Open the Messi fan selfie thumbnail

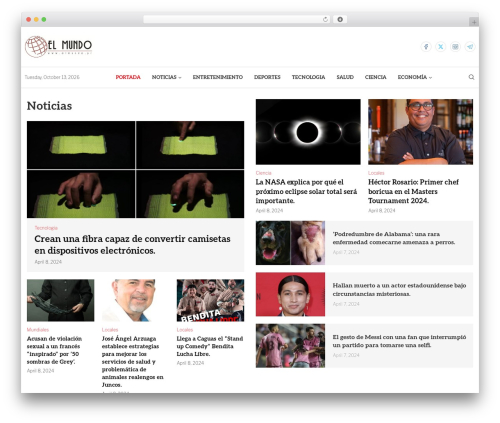pos(290,346)
